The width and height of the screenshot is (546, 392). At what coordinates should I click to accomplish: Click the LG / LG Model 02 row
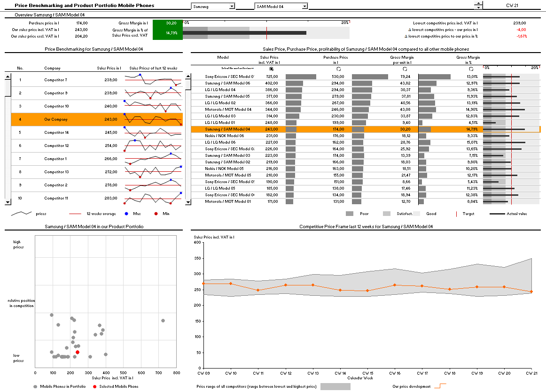[x=366, y=103]
